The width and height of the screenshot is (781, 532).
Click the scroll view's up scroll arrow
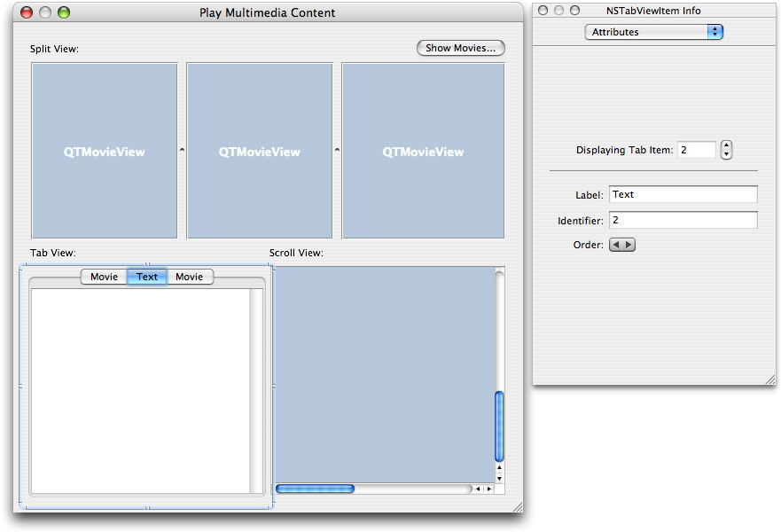[499, 468]
